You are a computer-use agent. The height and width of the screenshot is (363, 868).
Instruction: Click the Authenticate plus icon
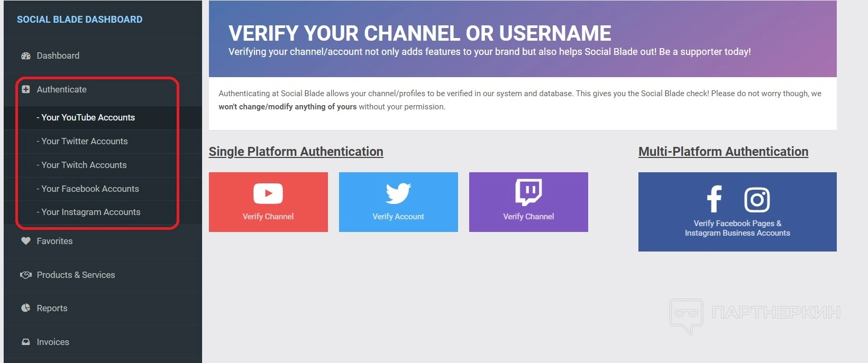pos(25,89)
